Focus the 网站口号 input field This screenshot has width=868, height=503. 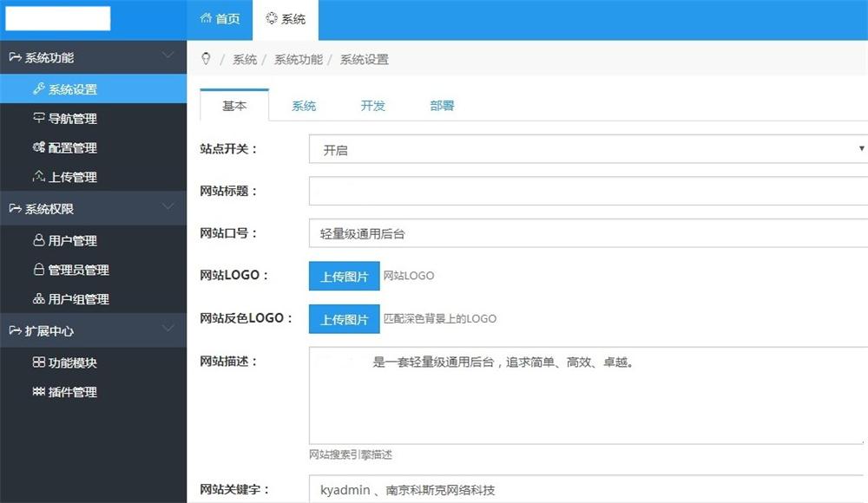(588, 233)
